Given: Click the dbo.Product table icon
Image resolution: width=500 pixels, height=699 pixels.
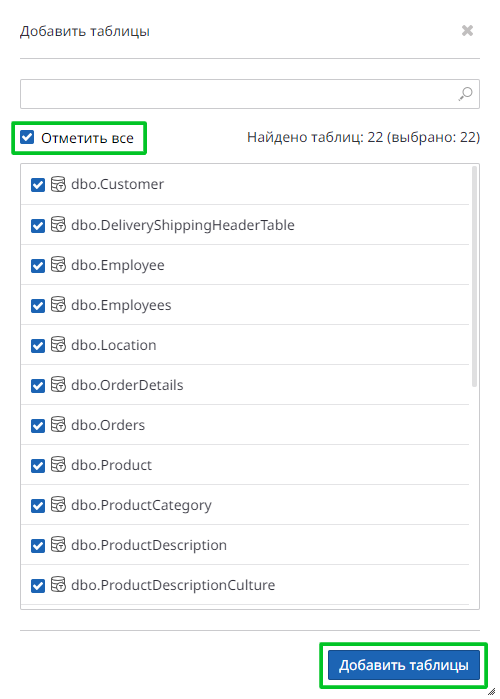Looking at the screenshot, I should [x=58, y=465].
